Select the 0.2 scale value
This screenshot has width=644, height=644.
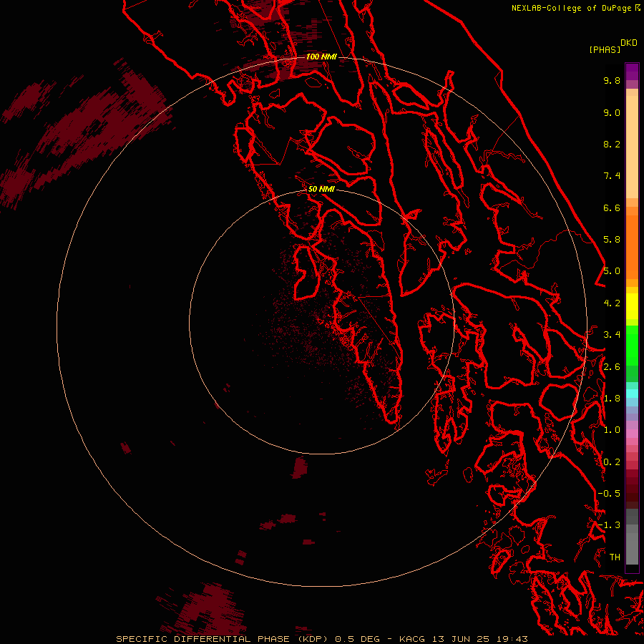(612, 462)
